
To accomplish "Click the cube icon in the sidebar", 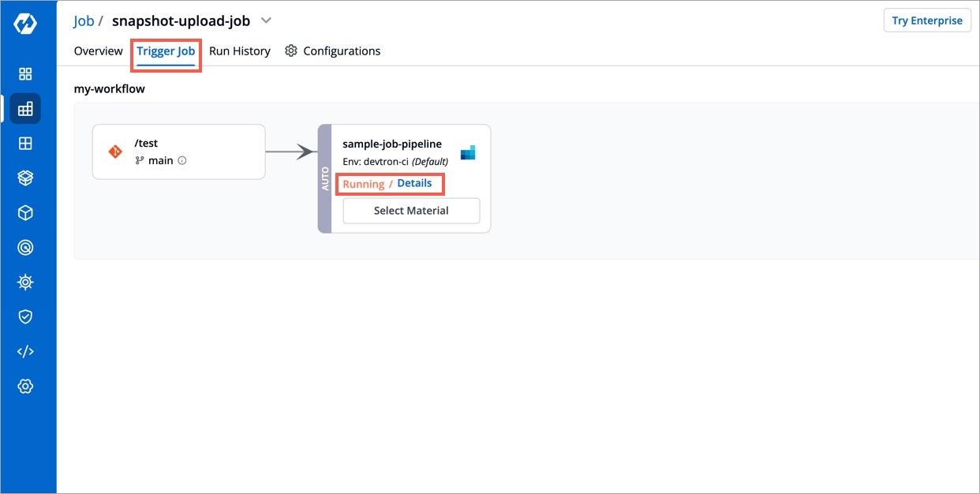I will (25, 213).
